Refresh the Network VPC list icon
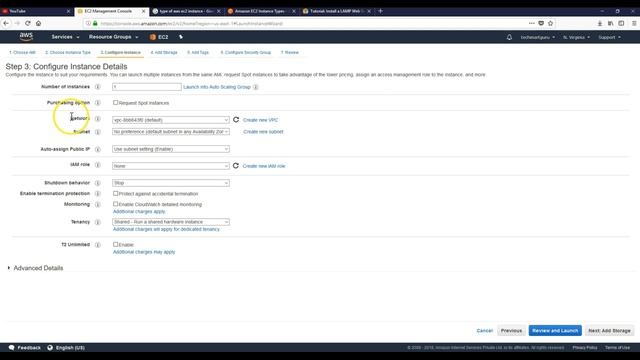Screen dimensions: 640x360 click(x=236, y=120)
